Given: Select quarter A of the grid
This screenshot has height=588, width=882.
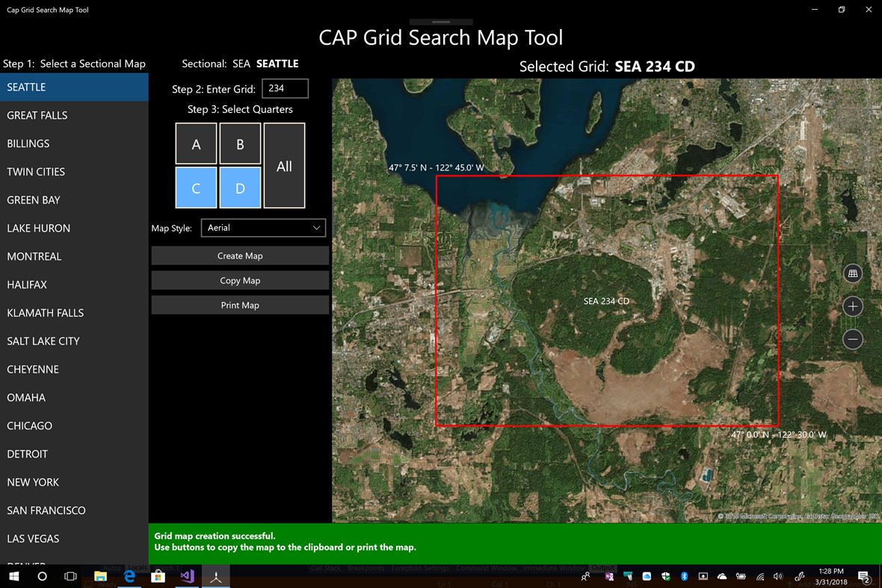Looking at the screenshot, I should (x=196, y=143).
